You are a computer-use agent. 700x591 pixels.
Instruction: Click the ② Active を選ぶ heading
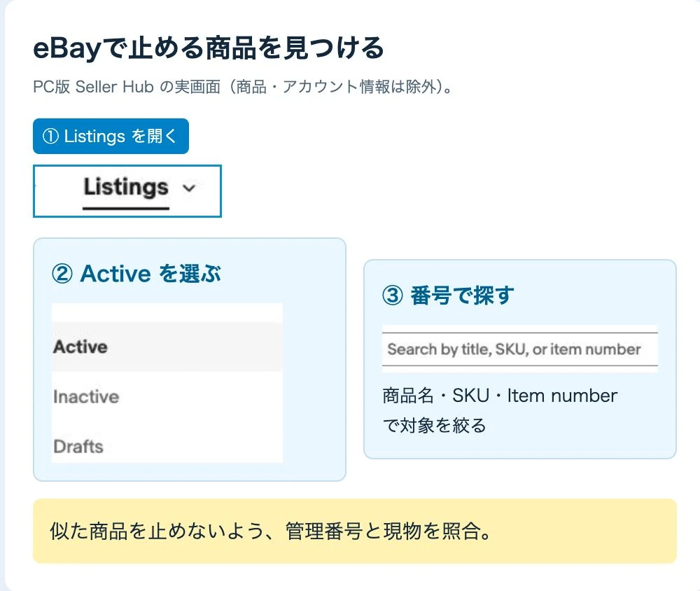136,273
